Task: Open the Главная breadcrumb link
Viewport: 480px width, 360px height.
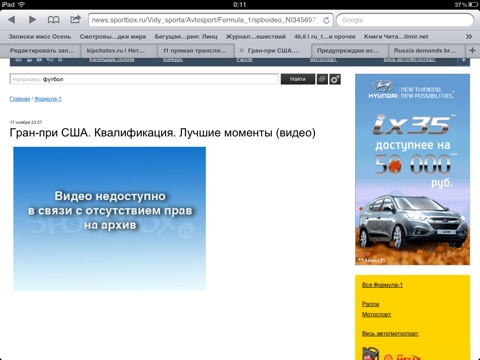Action: tap(20, 99)
